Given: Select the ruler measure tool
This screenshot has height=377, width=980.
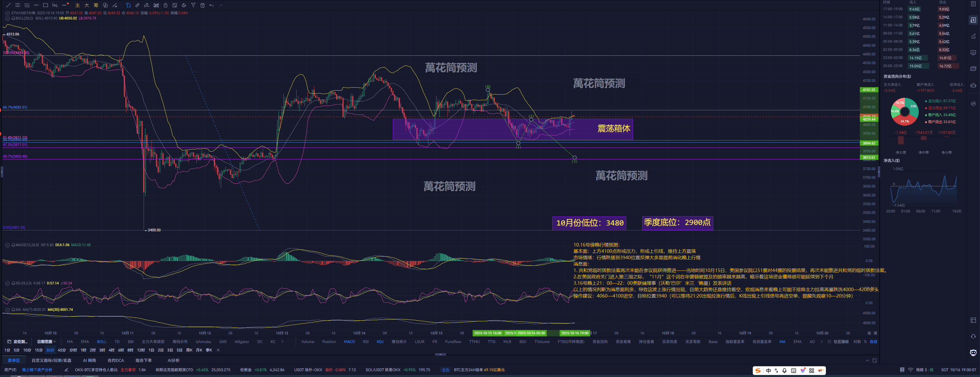Looking at the screenshot, I should [x=137, y=5].
